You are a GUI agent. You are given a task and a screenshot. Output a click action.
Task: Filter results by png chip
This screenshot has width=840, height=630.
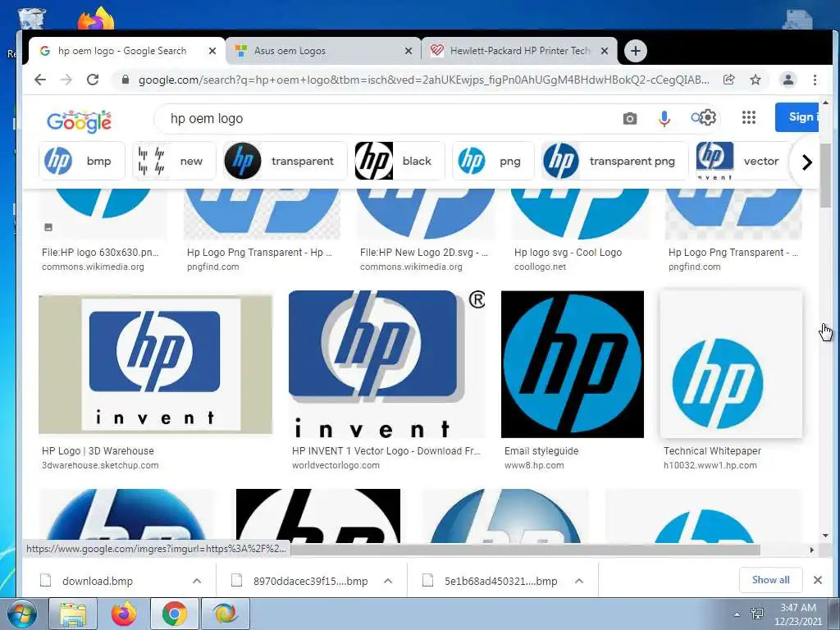click(493, 161)
